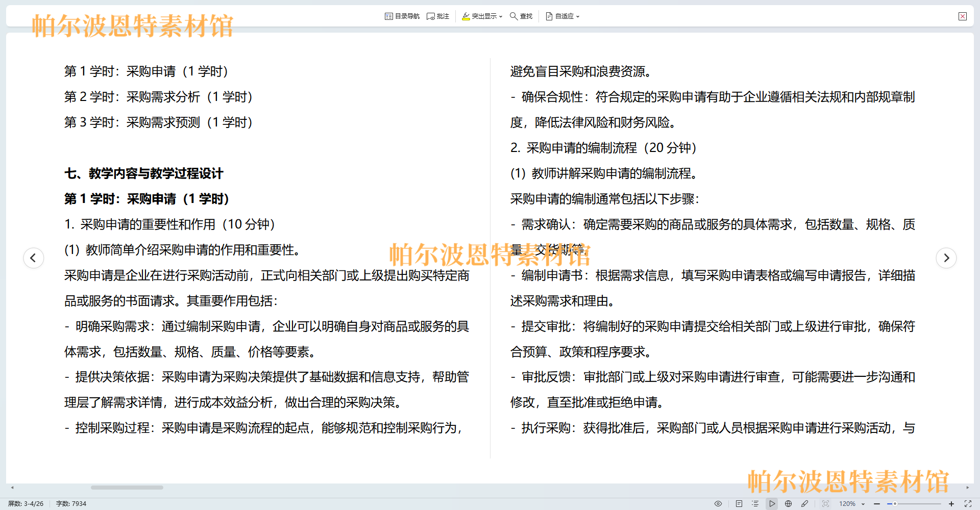The width and height of the screenshot is (980, 510).
Task: Click the zoom out minus button
Action: pos(877,504)
